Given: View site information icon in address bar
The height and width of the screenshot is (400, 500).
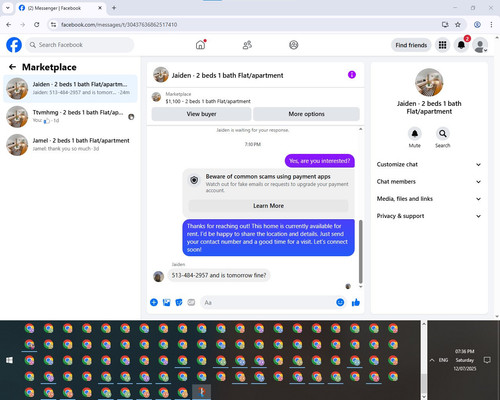Looking at the screenshot, I should coord(53,24).
